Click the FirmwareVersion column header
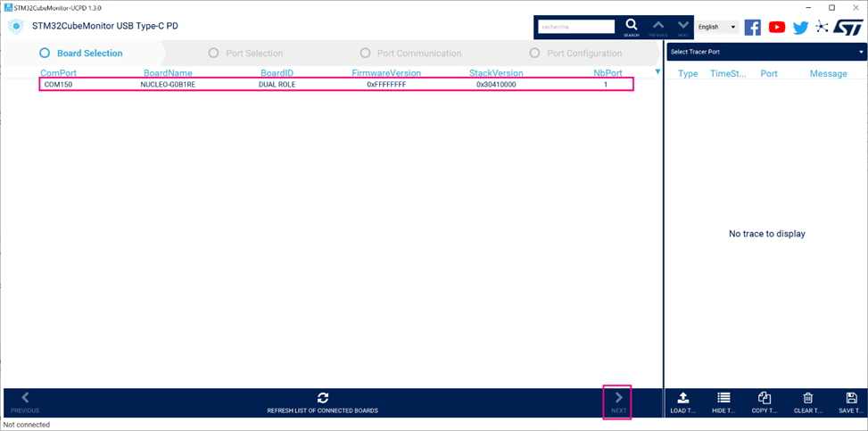Viewport: 868px width, 431px height. click(x=386, y=73)
